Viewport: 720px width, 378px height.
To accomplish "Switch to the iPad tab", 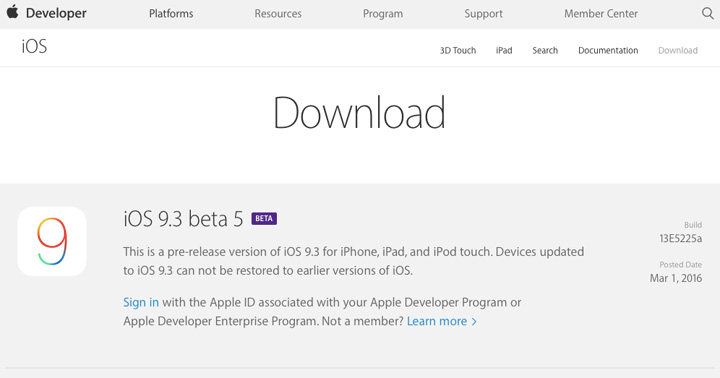I will tap(504, 51).
